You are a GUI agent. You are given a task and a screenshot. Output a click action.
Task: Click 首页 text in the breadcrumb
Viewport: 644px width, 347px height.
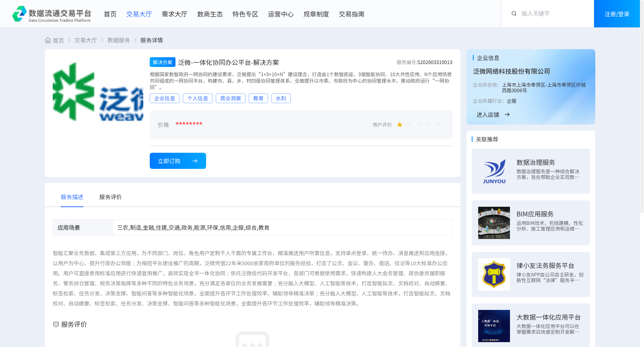[58, 40]
